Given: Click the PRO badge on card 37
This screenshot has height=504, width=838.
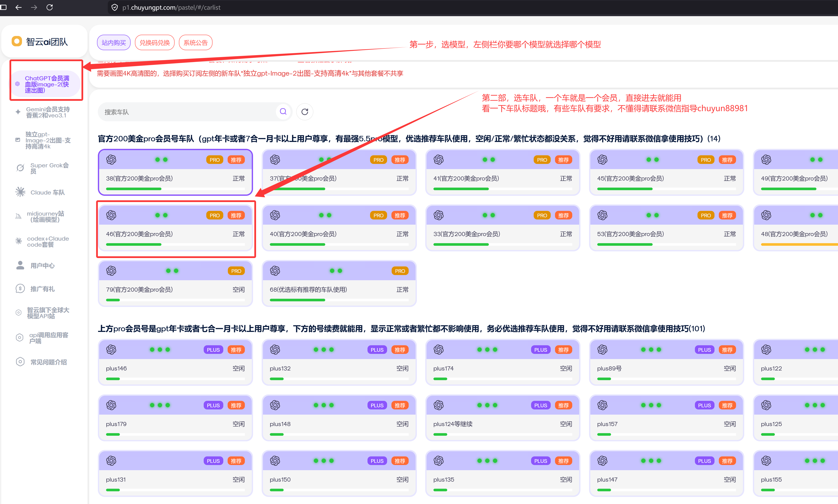Looking at the screenshot, I should tap(378, 160).
